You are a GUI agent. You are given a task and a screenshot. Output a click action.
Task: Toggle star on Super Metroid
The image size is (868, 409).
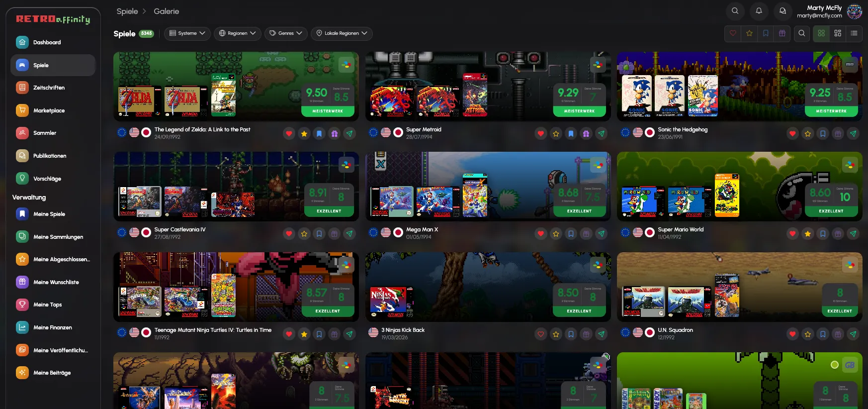click(x=556, y=133)
